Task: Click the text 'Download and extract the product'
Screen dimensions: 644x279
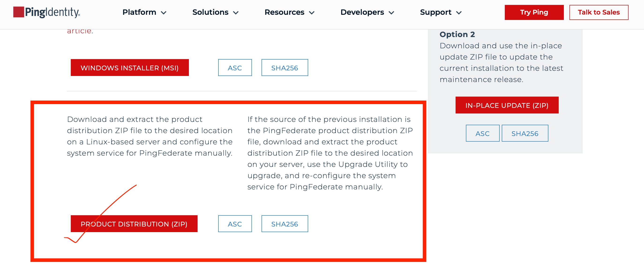Action: tap(135, 120)
